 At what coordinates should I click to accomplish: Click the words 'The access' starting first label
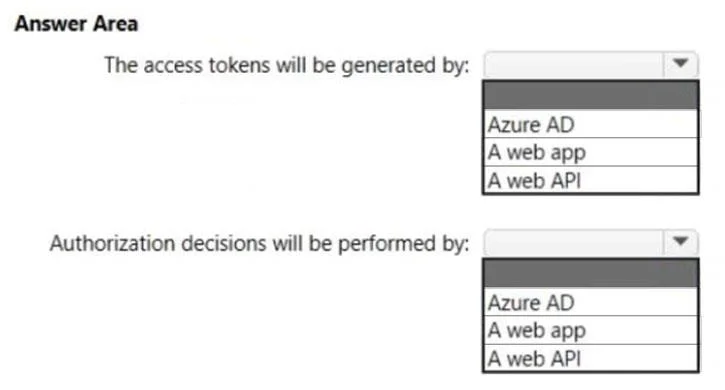tap(153, 65)
